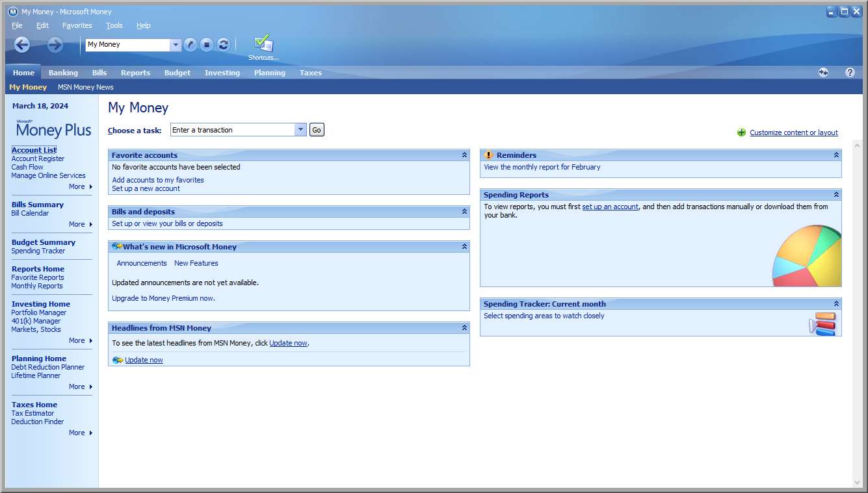
Task: Open Cash Flow in sidebar
Action: point(27,167)
